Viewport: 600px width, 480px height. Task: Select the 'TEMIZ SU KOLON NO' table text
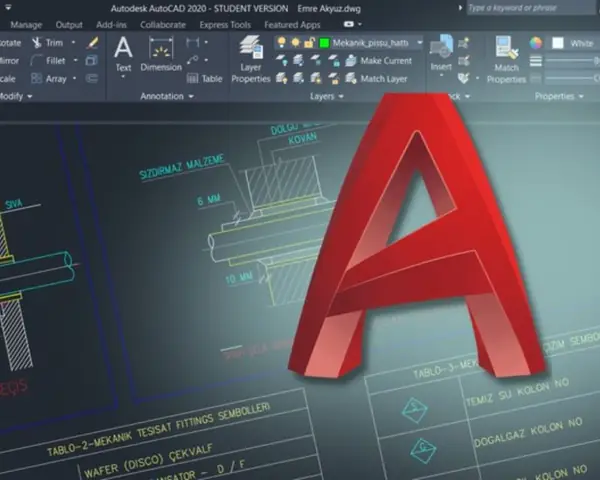click(517, 391)
